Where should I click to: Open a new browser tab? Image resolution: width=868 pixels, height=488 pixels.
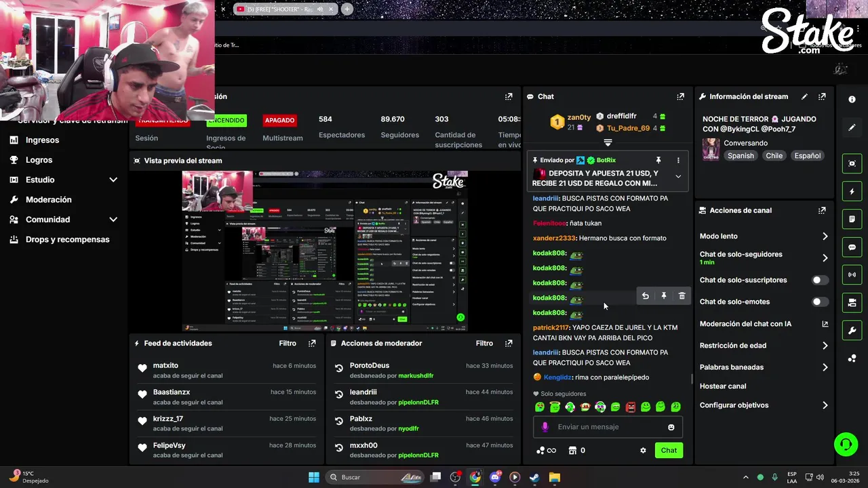pos(347,9)
